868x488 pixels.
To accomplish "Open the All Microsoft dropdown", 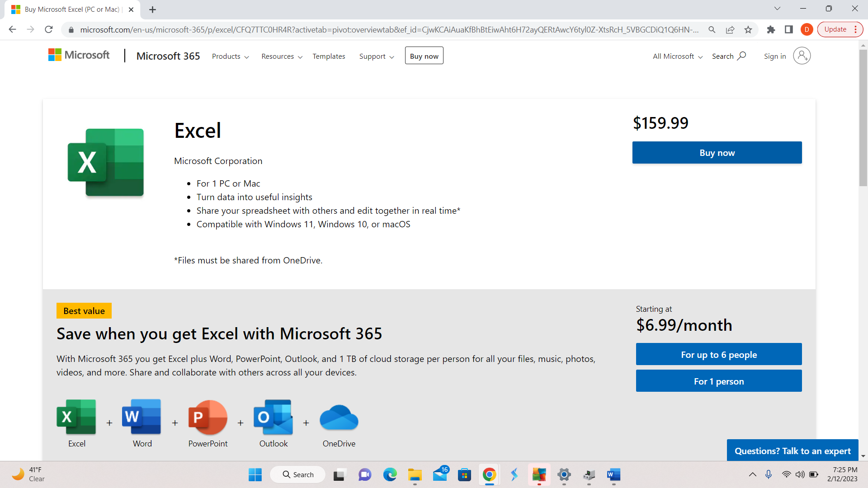I will coord(677,56).
